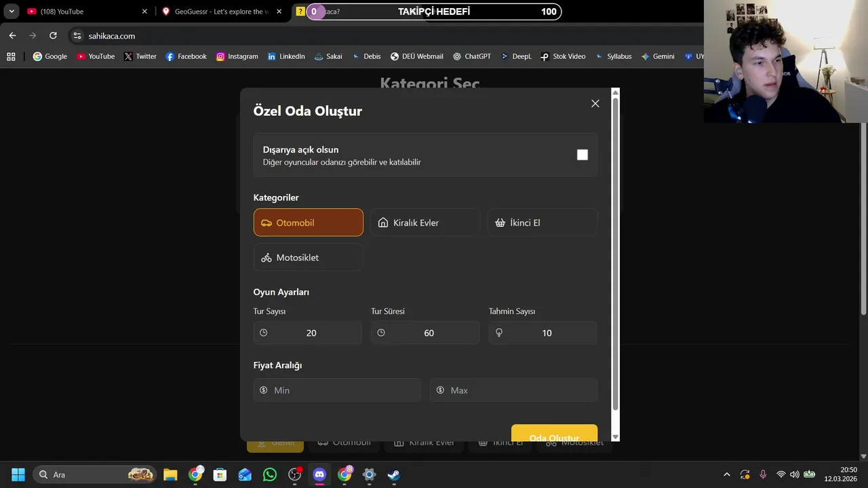The image size is (868, 488).
Task: Open OBS Studio from the taskbar
Action: point(294,474)
